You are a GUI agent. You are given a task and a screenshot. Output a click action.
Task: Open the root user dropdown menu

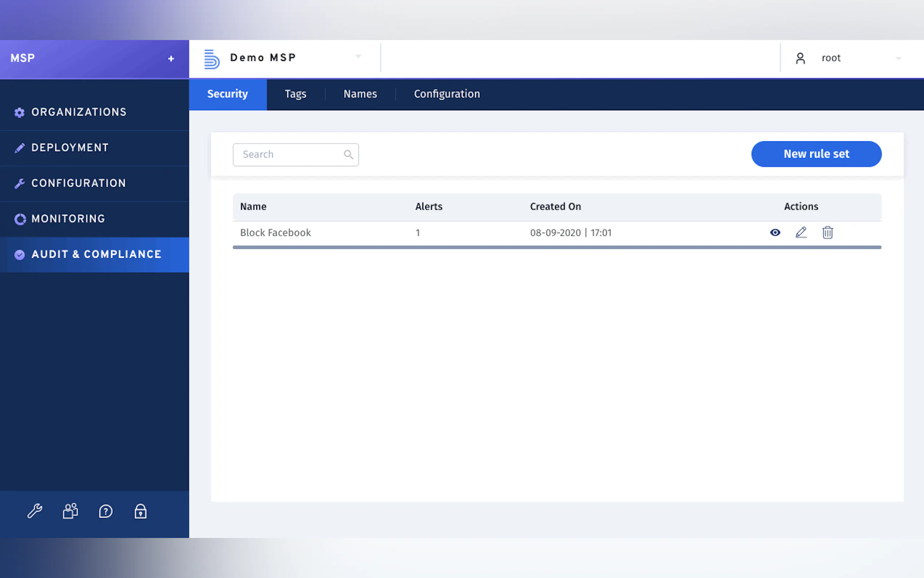898,59
